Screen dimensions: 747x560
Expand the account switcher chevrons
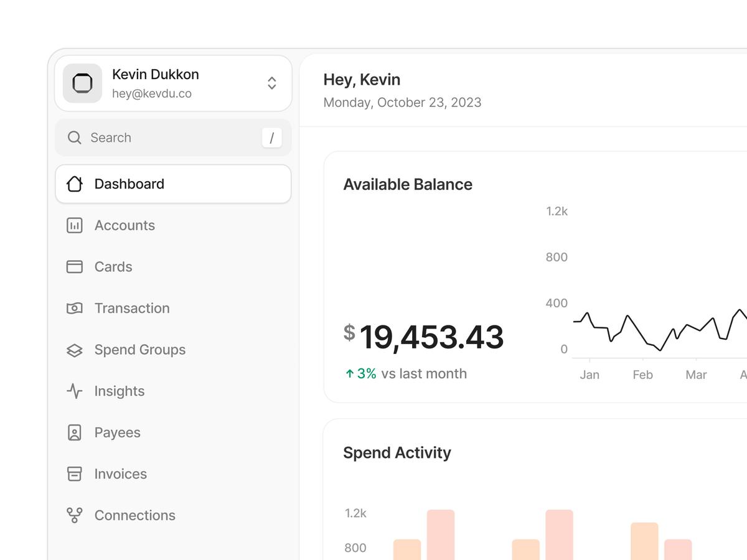click(x=271, y=83)
